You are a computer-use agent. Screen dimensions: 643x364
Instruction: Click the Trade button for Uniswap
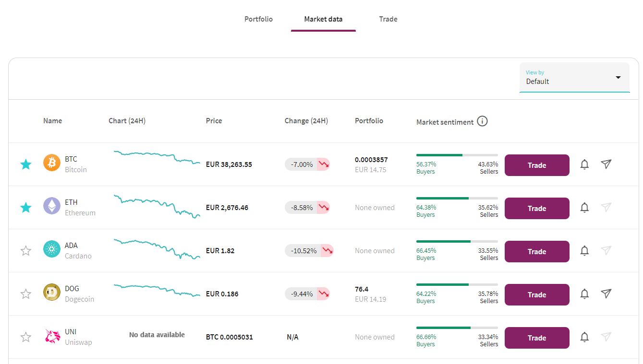[x=537, y=338]
